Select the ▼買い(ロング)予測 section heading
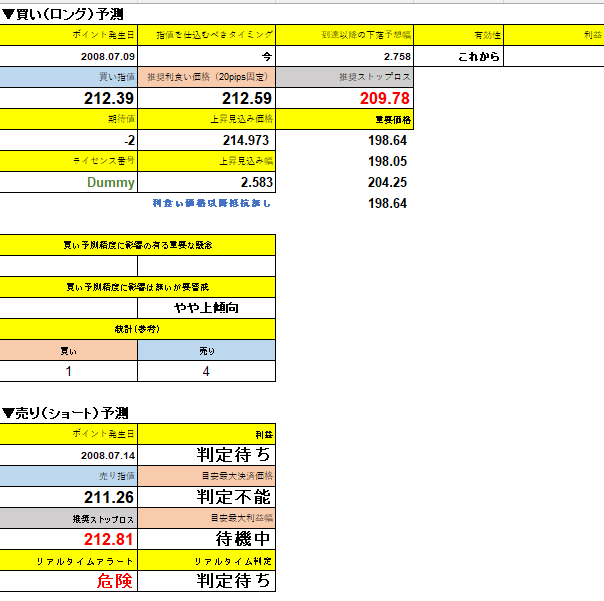The image size is (604, 601). (x=62, y=14)
